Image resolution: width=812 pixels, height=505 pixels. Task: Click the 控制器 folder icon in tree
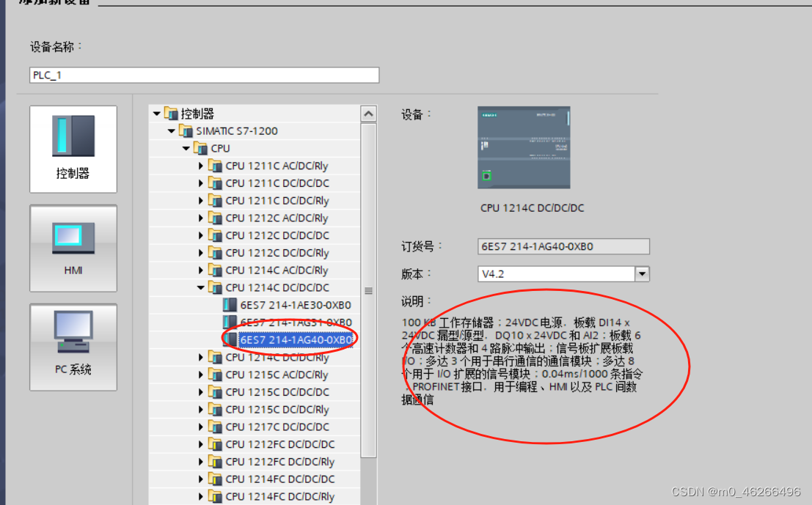tap(171, 113)
